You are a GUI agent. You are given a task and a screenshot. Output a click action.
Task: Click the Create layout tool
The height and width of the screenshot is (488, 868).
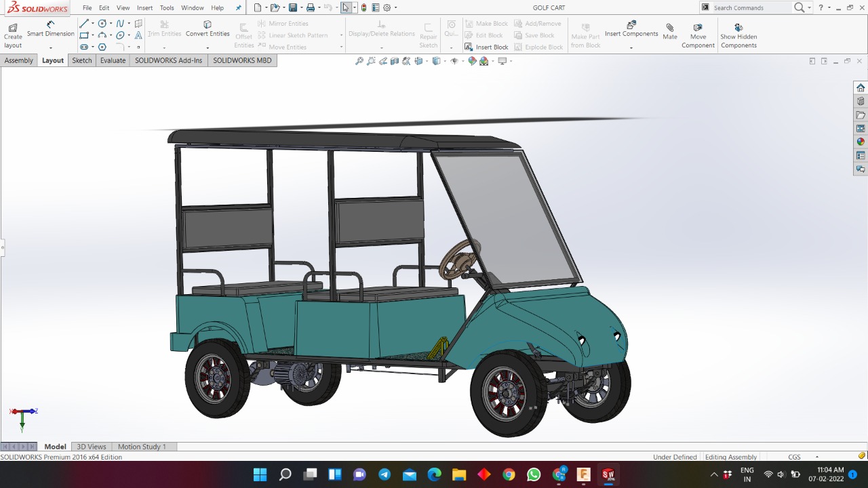tap(13, 36)
